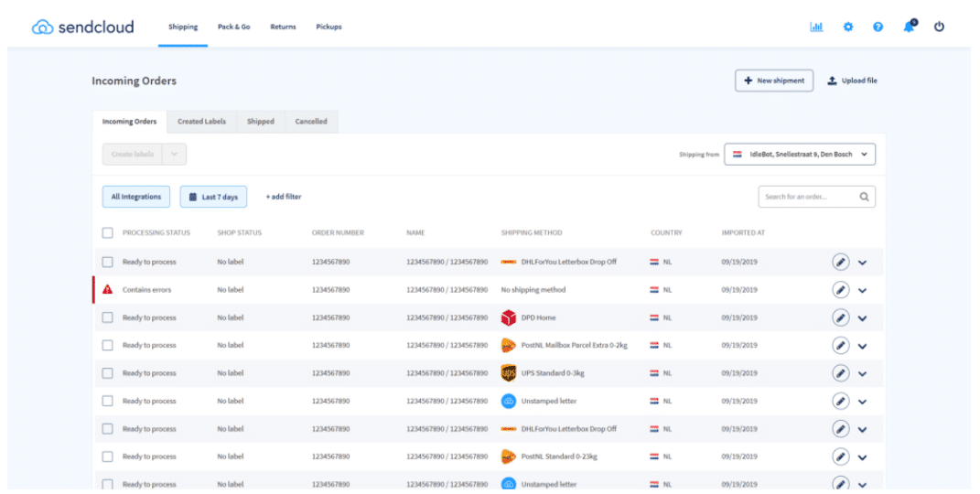Expand the Contains errors order row

tap(863, 290)
